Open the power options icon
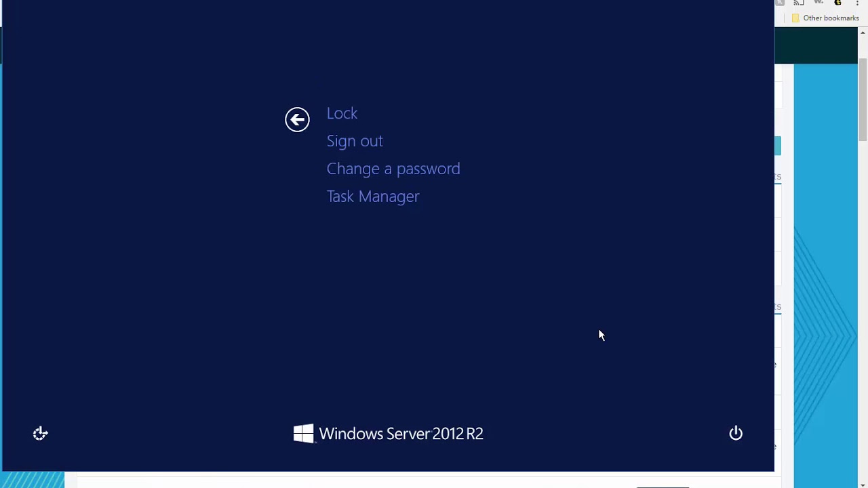Screen dimensions: 868x488 tap(736, 433)
